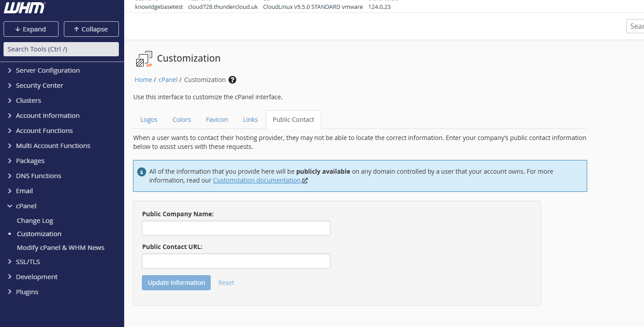This screenshot has height=327, width=644.
Task: Click the Public Contact URL field
Action: point(236,261)
